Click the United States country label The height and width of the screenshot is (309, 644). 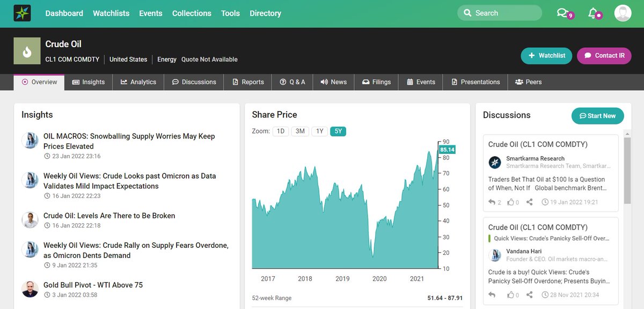pyautogui.click(x=128, y=60)
